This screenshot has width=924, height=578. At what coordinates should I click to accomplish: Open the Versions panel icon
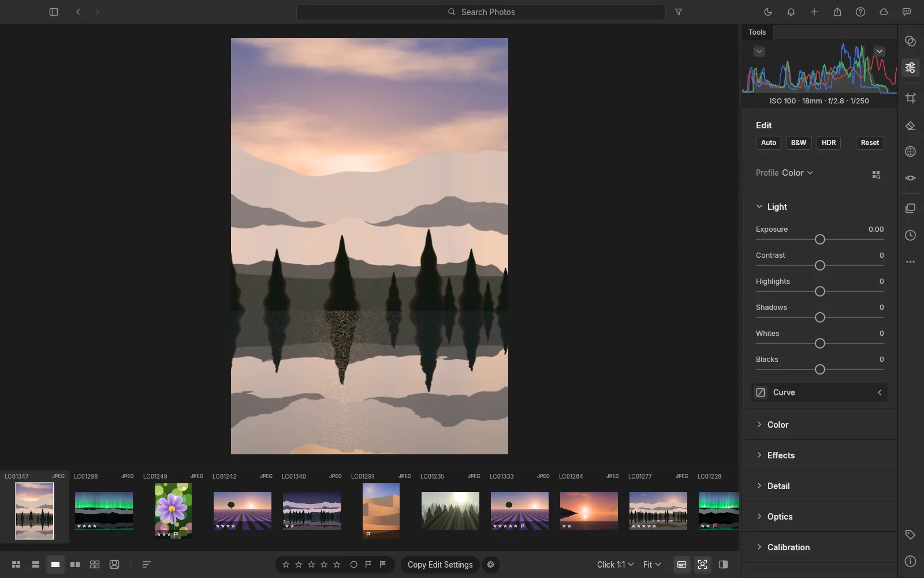(910, 208)
